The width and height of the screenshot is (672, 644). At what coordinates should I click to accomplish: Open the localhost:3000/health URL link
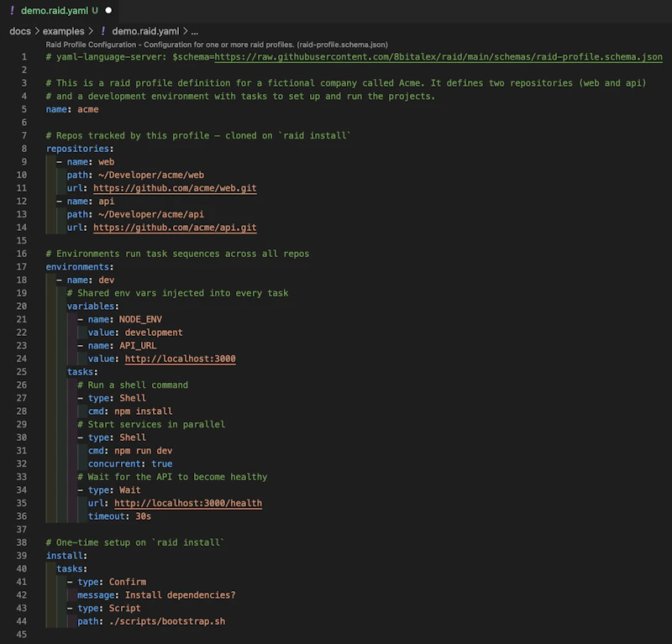pos(188,503)
